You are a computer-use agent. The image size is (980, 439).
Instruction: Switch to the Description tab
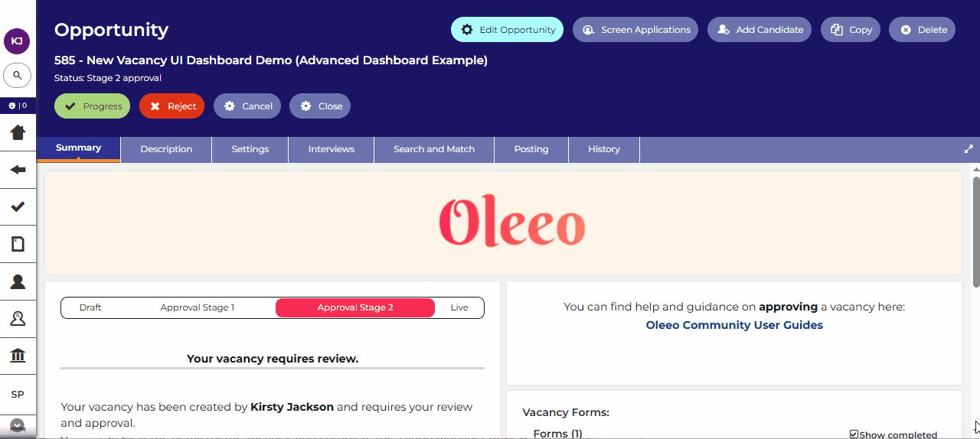(166, 149)
